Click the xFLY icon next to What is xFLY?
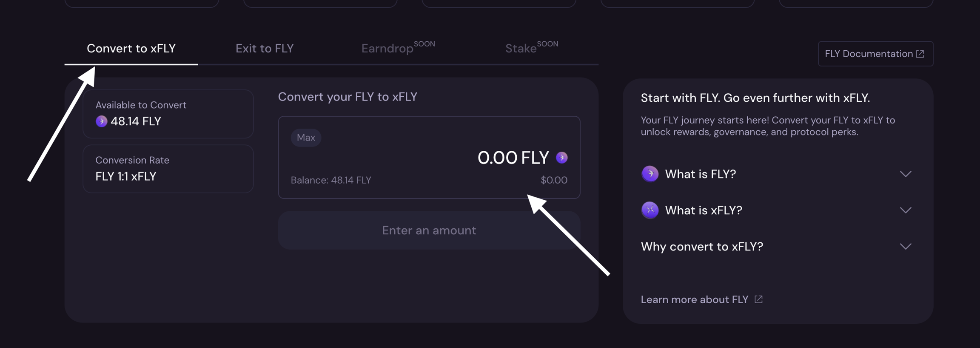Screen dimensions: 980x348 click(650, 210)
